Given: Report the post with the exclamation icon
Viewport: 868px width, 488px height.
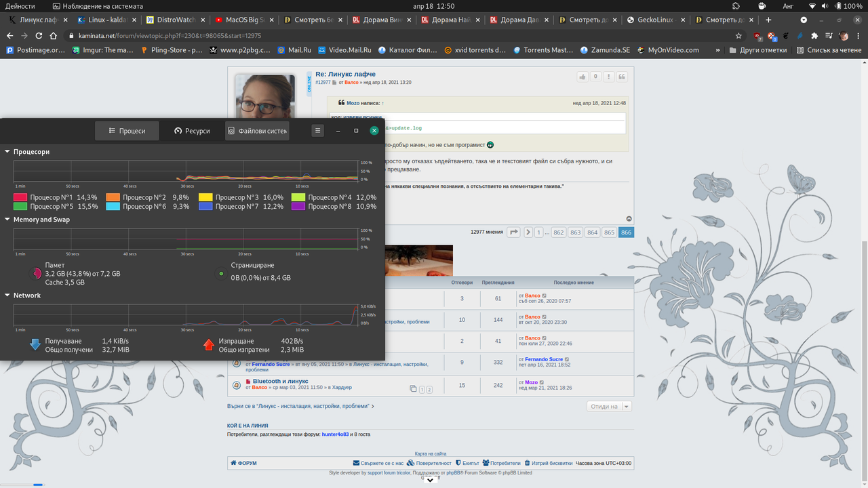Looking at the screenshot, I should click(609, 77).
